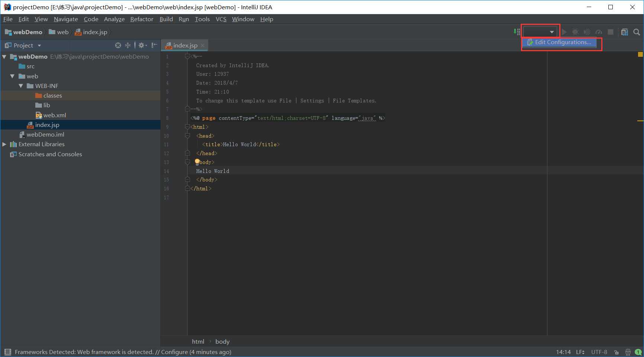
Task: Collapse the web folder node
Action: (13, 76)
